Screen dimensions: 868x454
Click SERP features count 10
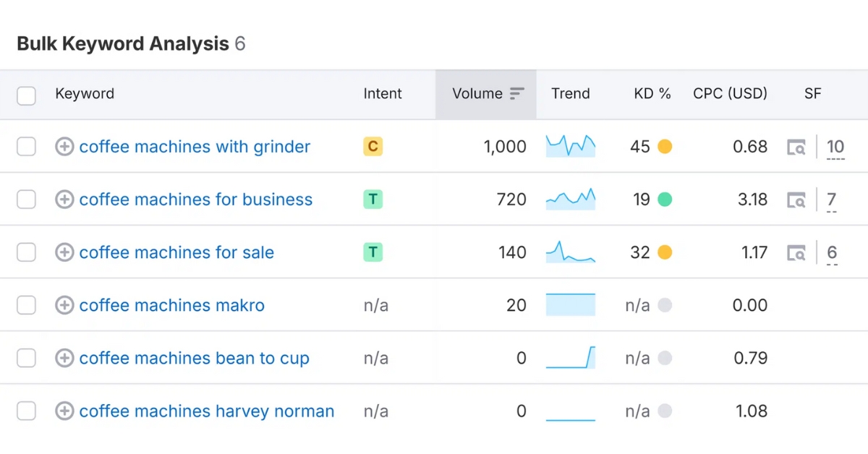pos(835,147)
